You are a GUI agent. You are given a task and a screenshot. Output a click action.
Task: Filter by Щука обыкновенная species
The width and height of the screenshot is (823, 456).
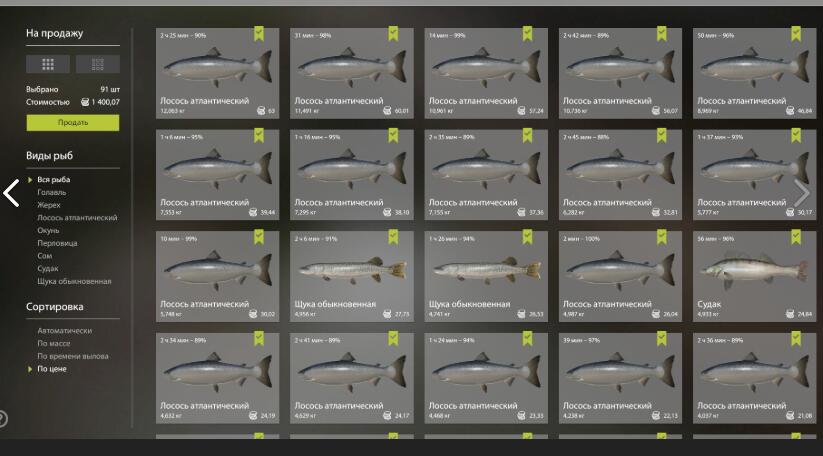pyautogui.click(x=74, y=281)
